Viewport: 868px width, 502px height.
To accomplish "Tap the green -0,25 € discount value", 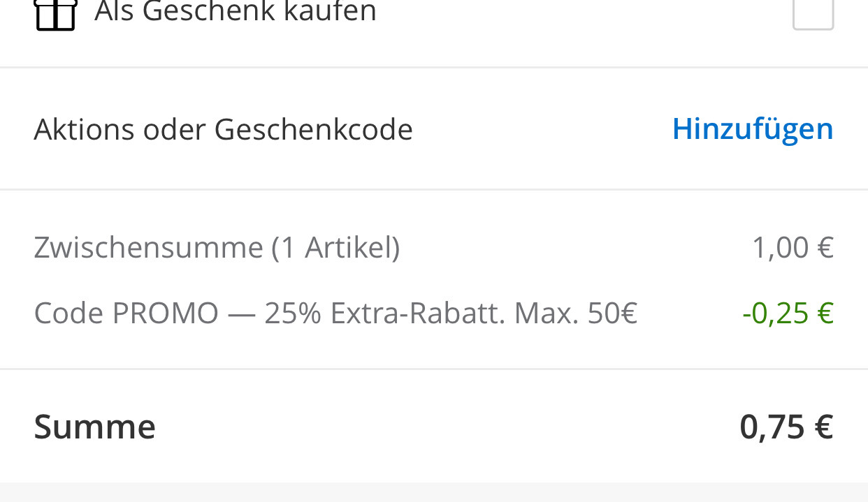I will [788, 313].
